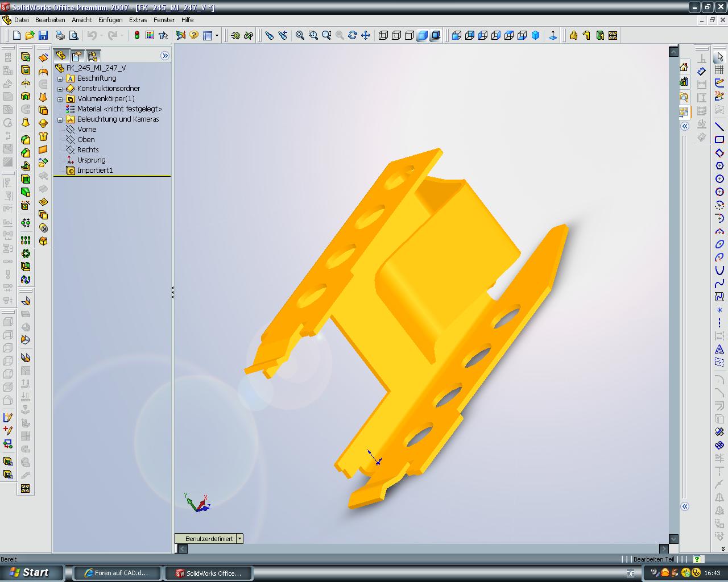This screenshot has height=582, width=728.
Task: Toggle Shaded With Edges display mode
Action: click(x=423, y=35)
